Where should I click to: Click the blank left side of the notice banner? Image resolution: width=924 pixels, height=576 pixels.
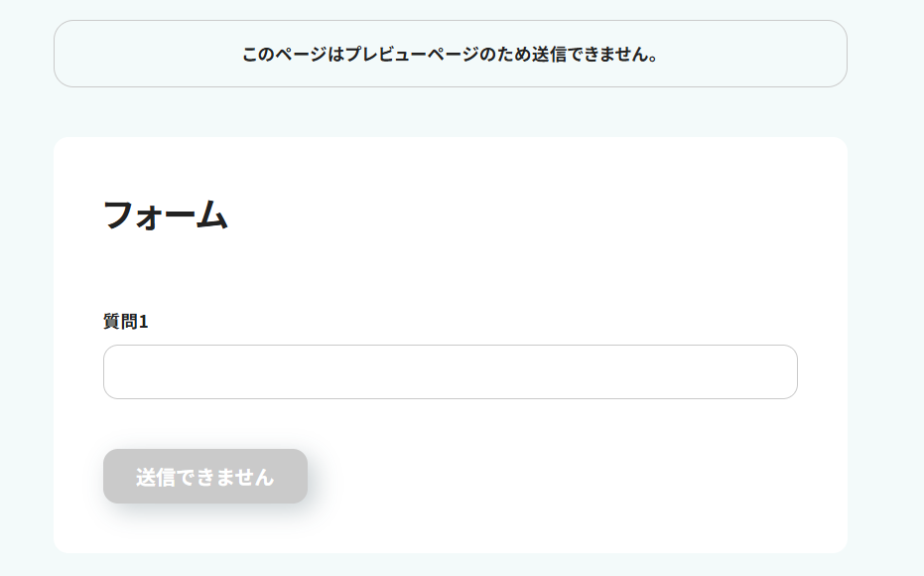coord(139,54)
